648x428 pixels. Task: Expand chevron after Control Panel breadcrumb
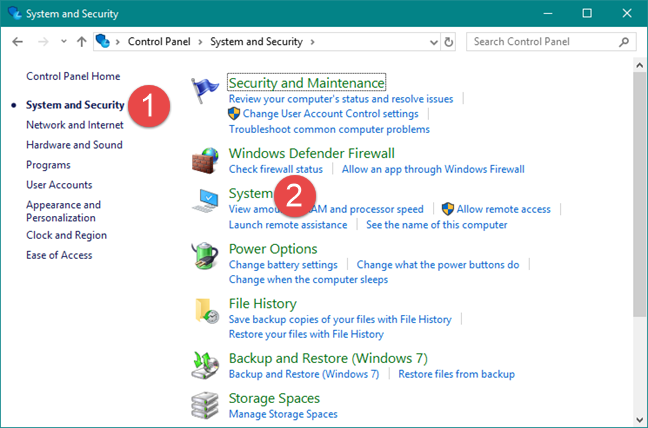point(200,42)
